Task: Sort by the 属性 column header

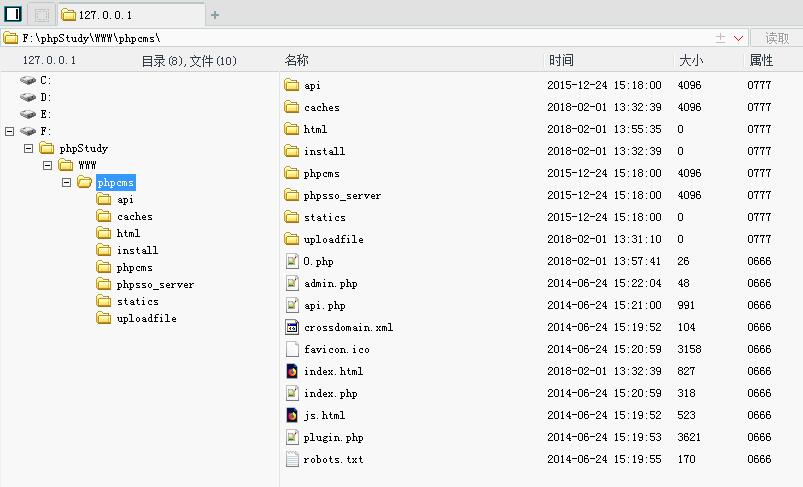Action: point(761,60)
